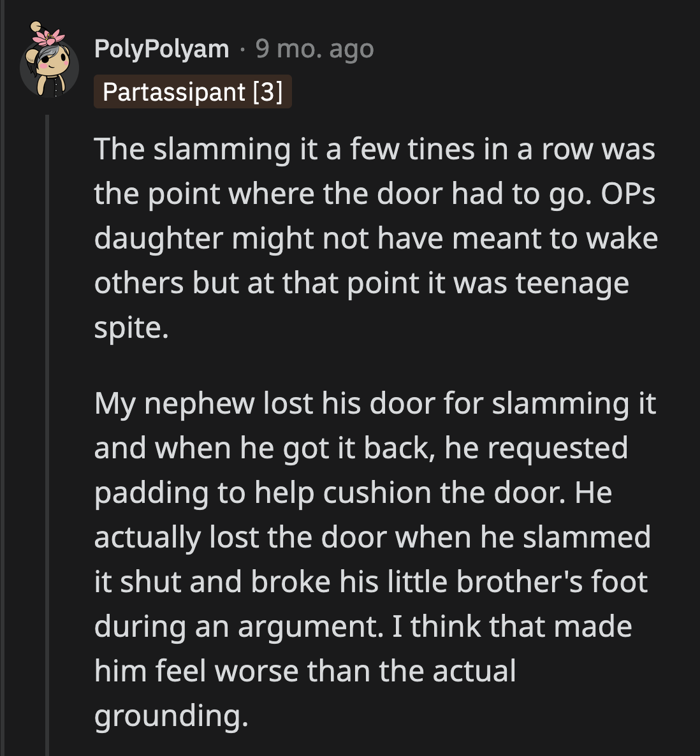Click the word "requested" in the comment
This screenshot has width=700, height=756.
point(557,448)
